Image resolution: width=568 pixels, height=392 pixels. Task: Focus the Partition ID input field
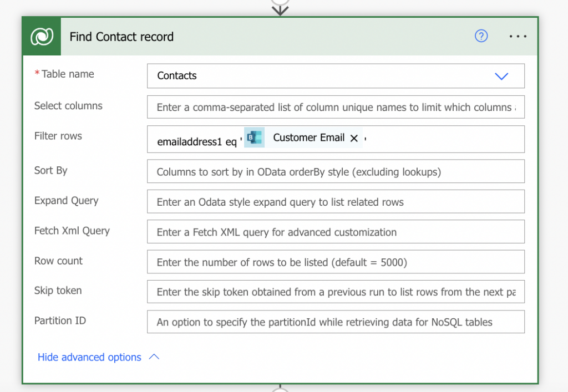[336, 322]
